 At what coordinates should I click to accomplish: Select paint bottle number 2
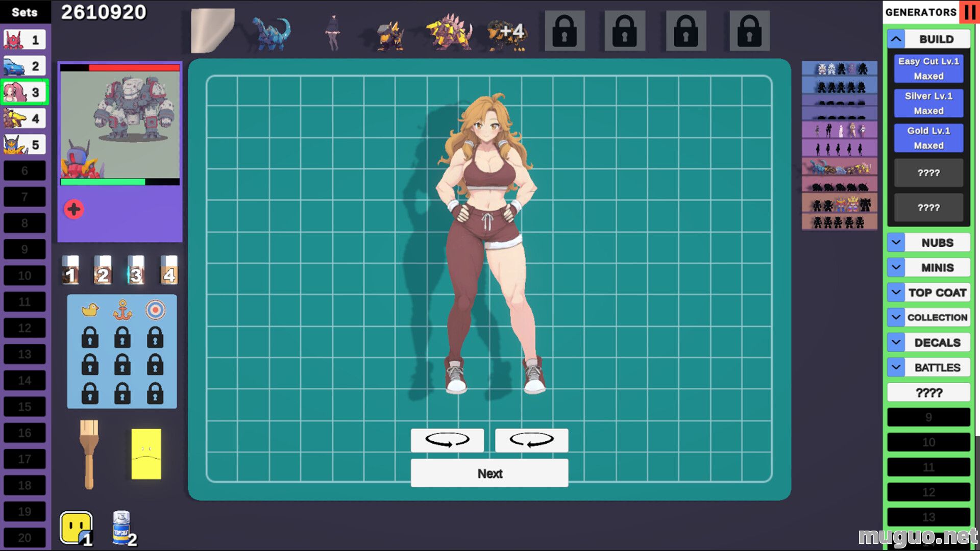[103, 270]
